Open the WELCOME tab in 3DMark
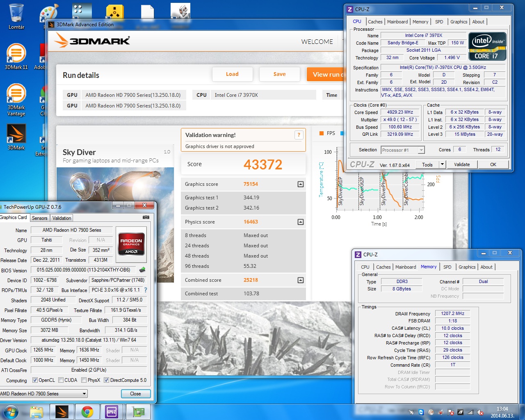Image resolution: width=525 pixels, height=420 pixels. 317,42
